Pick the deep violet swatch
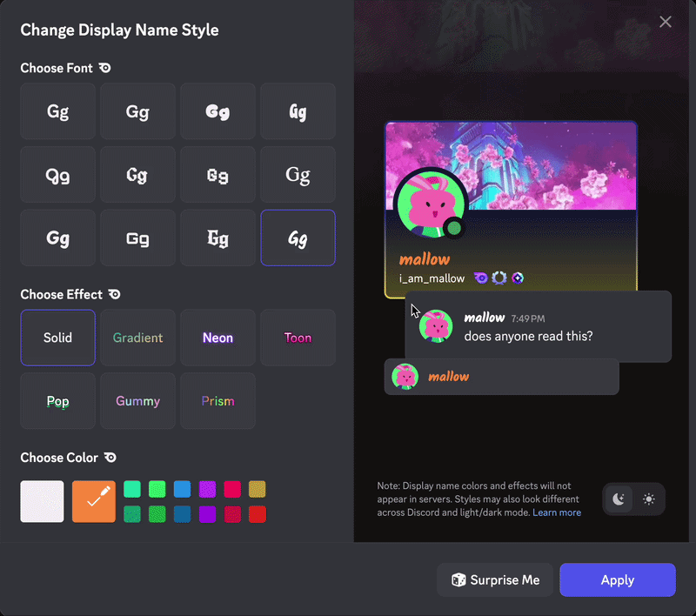Viewport: 696px width, 616px height. (x=207, y=514)
